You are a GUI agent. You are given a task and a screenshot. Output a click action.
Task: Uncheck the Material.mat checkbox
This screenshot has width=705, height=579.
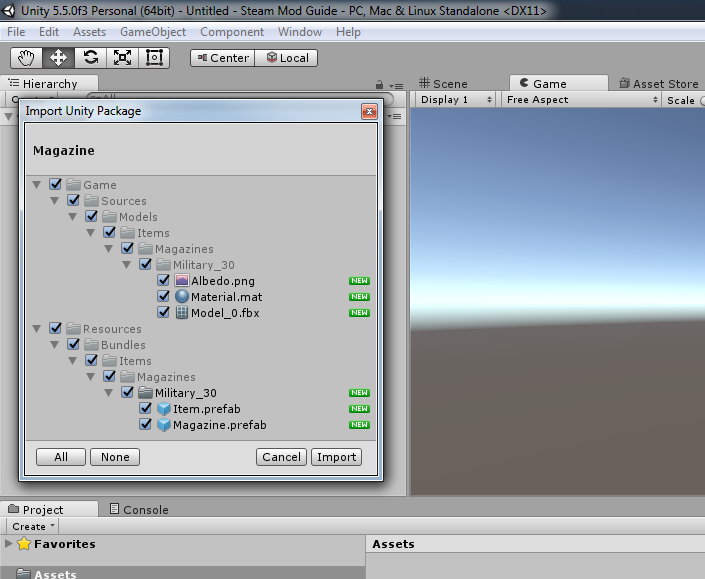163,296
